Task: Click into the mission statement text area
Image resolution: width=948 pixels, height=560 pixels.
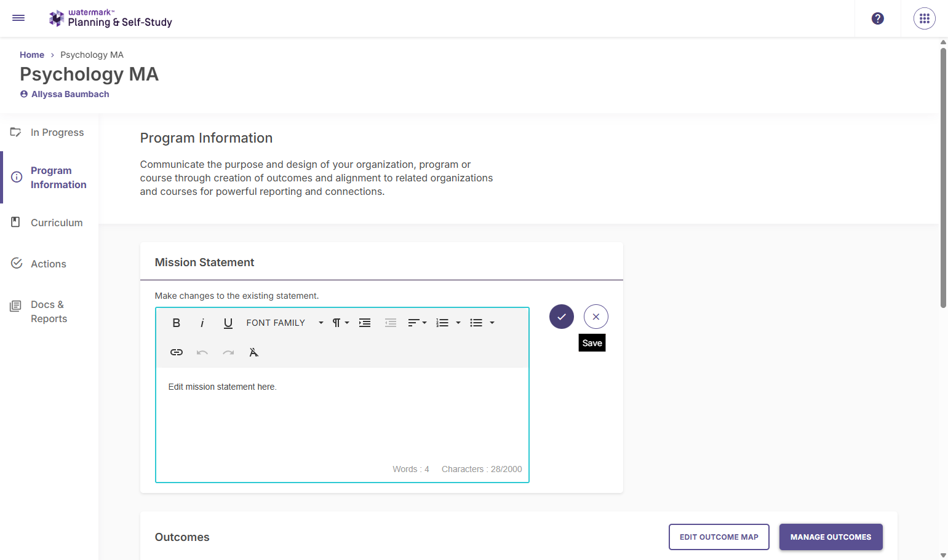Action: point(342,415)
